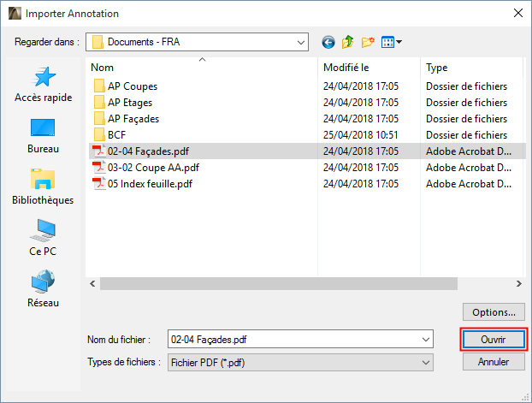Viewport: 532px width, 403px height.
Task: Sort by Modifié le column header
Action: pos(368,67)
